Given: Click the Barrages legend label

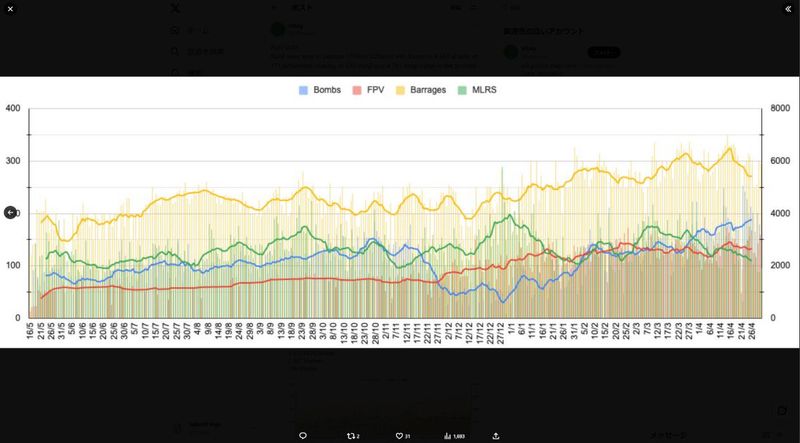Looking at the screenshot, I should tap(427, 90).
